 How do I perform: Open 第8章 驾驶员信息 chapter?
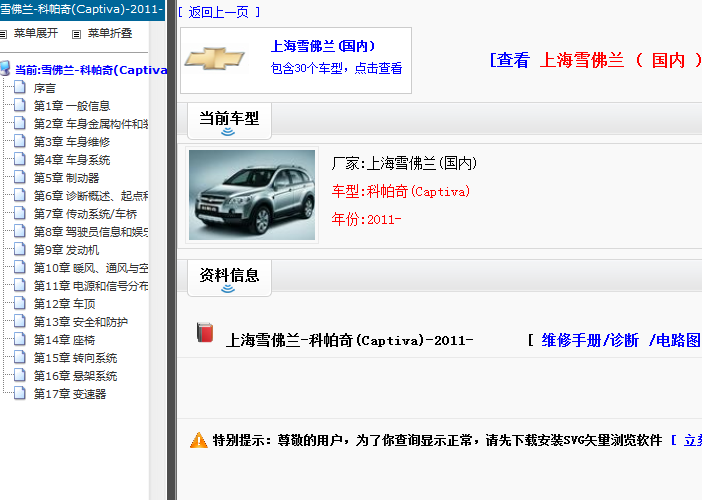[x=91, y=232]
